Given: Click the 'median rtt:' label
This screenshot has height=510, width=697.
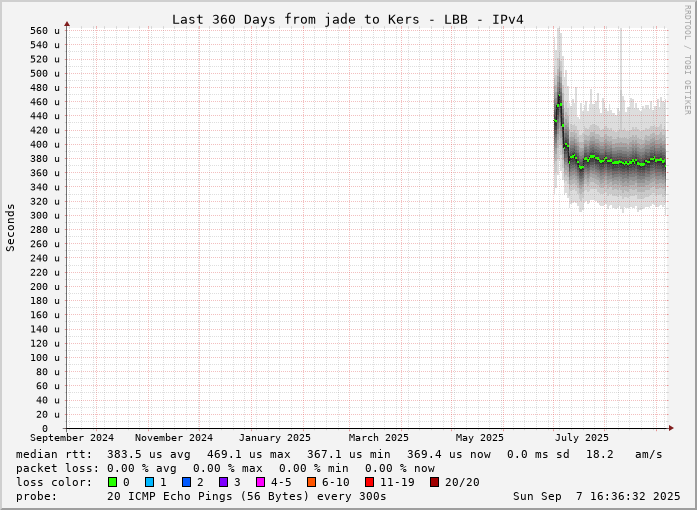Looking at the screenshot, I should point(54,454).
